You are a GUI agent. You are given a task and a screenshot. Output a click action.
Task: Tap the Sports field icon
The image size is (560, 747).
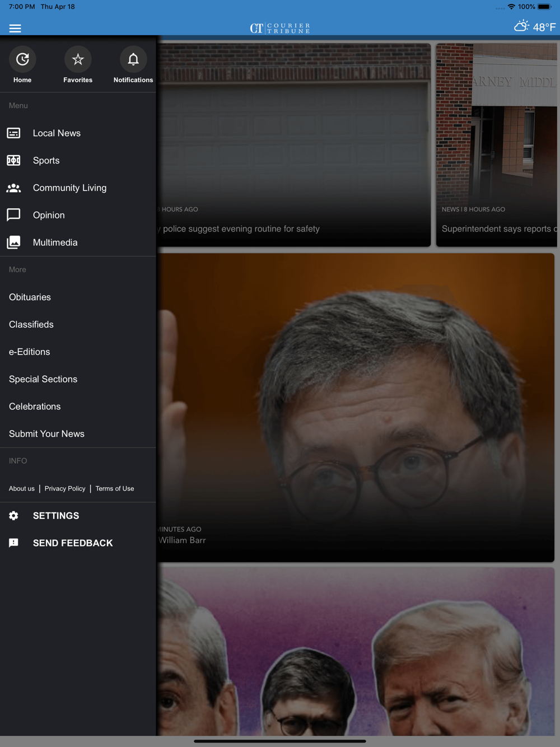(13, 161)
